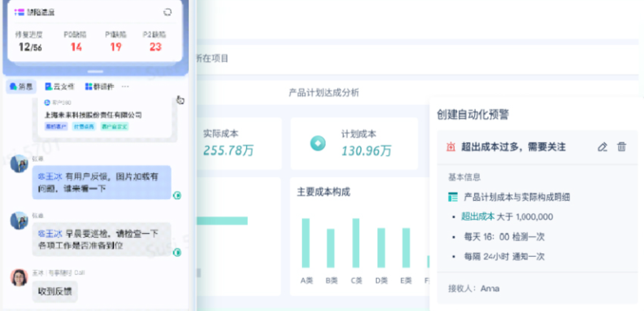
Task: Open the defect tracking list icon
Action: (19, 12)
